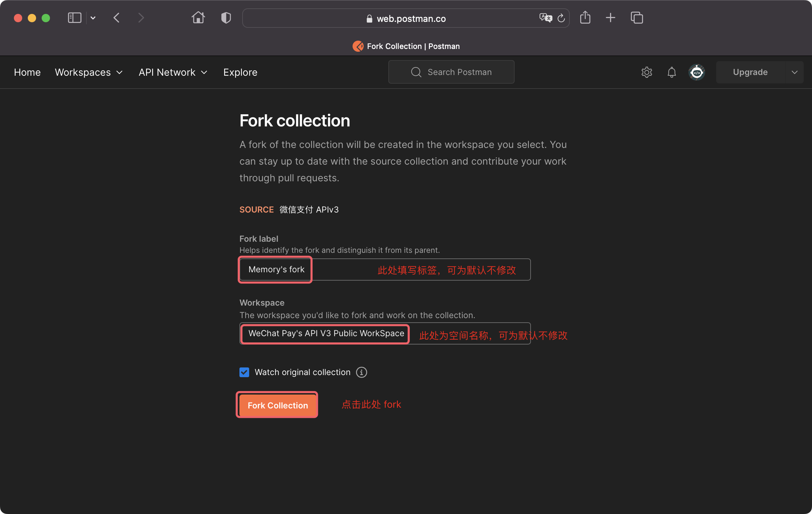
Task: Open the privacy shield icon
Action: click(226, 18)
